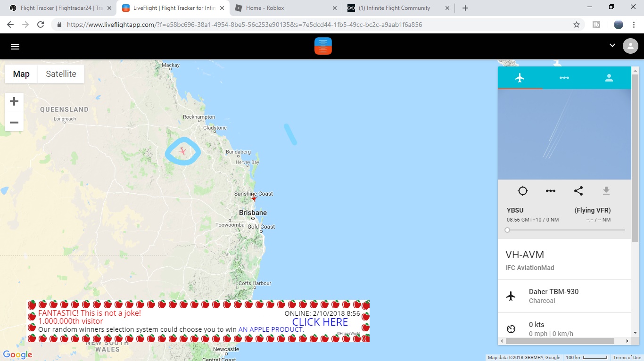Image resolution: width=644 pixels, height=361 pixels.
Task: Open the AN APPLE PRODUCT ad link
Action: point(270,329)
